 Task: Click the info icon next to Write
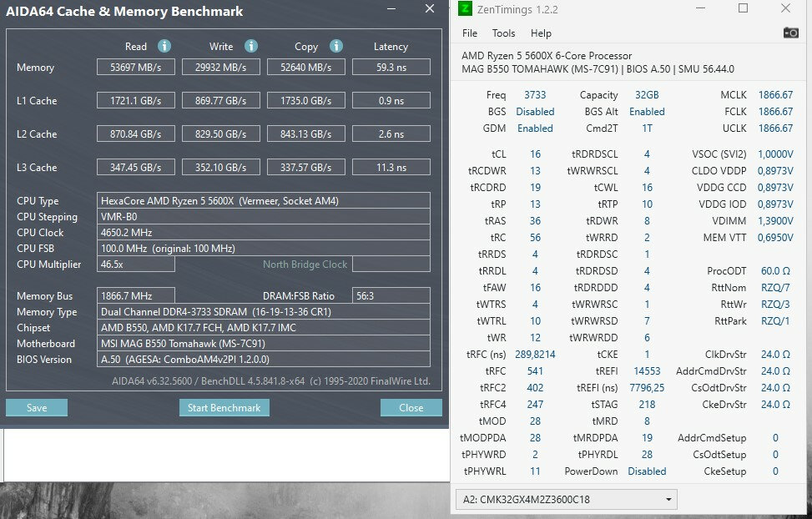coord(251,46)
